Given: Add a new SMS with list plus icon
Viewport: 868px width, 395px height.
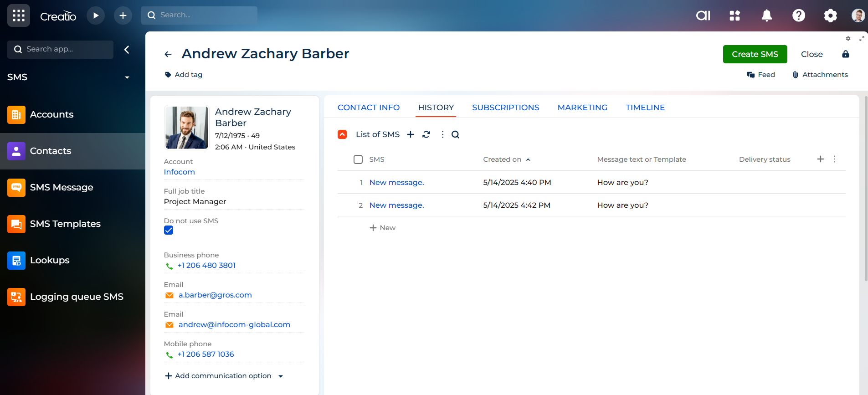Looking at the screenshot, I should point(411,134).
